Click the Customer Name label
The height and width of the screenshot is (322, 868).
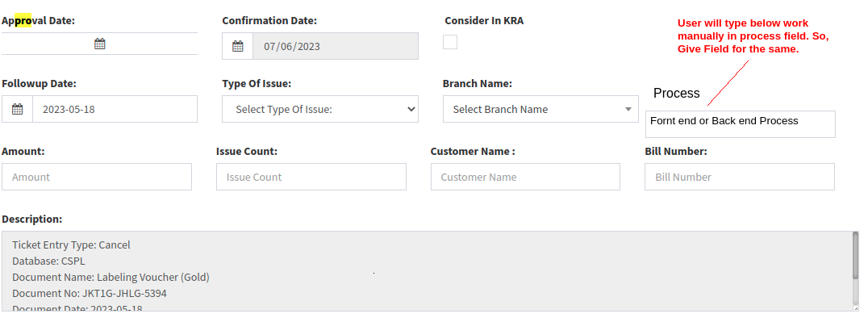point(473,151)
